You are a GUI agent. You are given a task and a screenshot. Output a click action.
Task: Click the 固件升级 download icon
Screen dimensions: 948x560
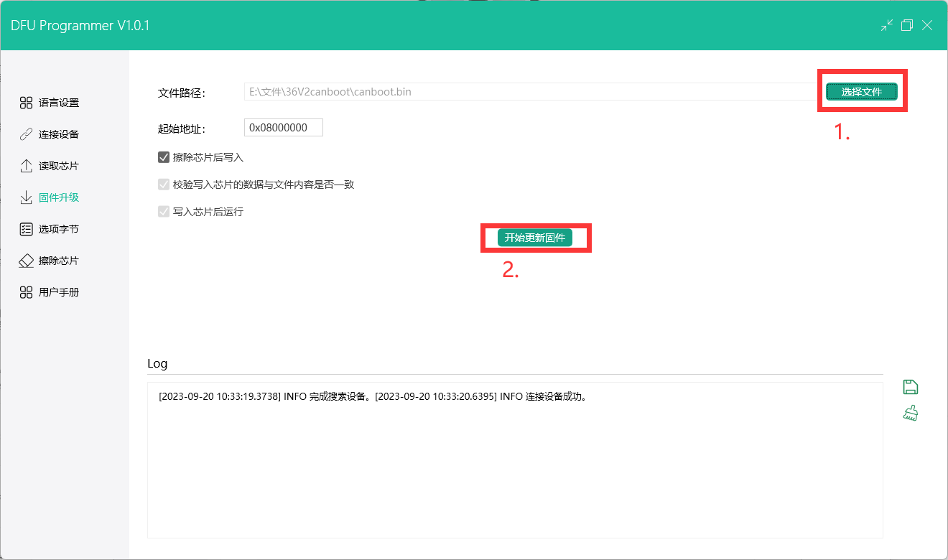[26, 197]
